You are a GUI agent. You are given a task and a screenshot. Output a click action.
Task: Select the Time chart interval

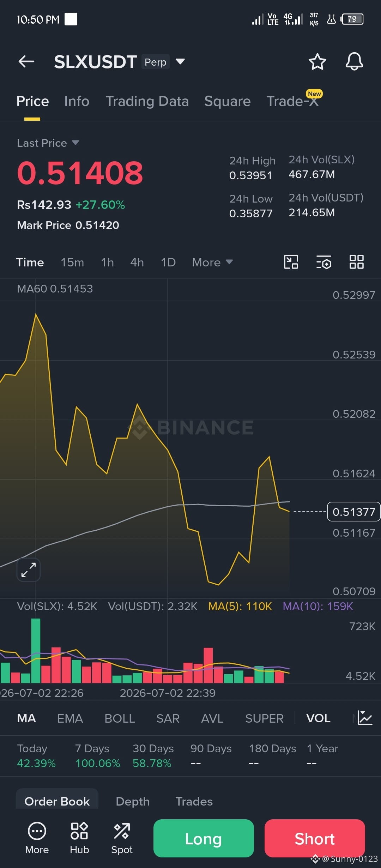pos(30,262)
